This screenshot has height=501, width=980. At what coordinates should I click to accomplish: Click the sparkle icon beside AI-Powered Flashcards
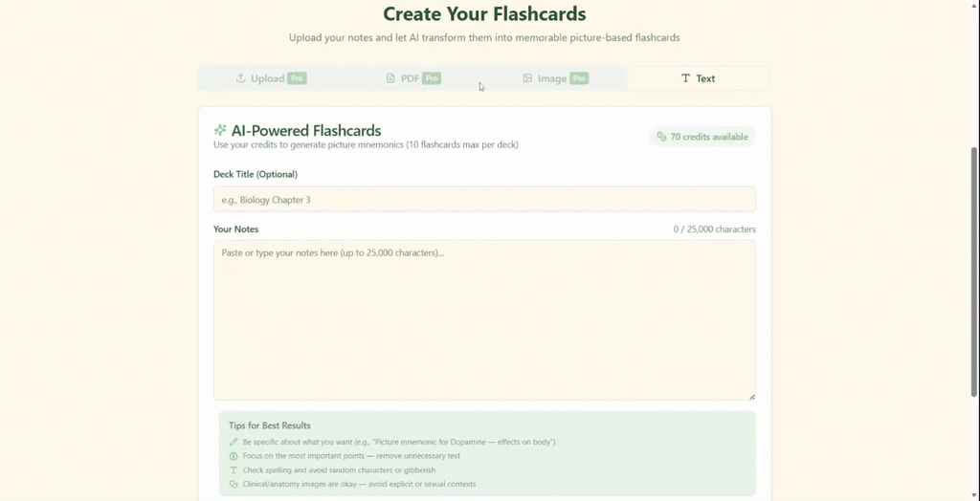[220, 130]
